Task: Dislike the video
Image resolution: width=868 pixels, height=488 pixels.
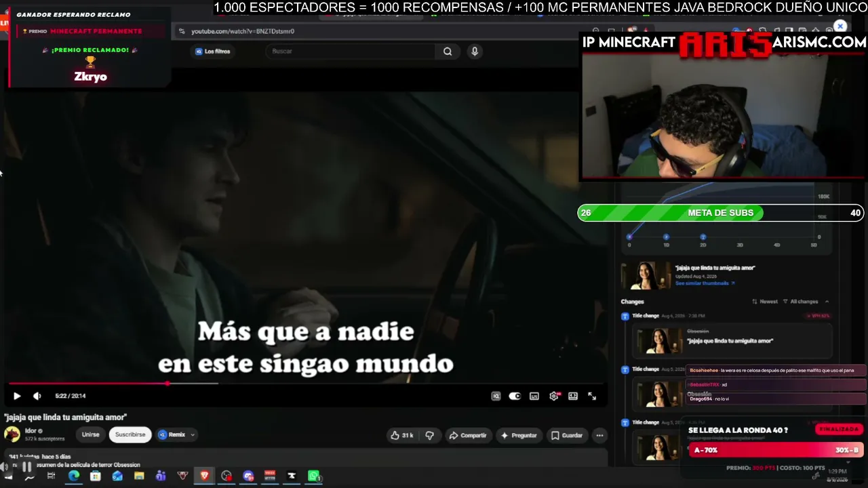Action: (x=429, y=435)
